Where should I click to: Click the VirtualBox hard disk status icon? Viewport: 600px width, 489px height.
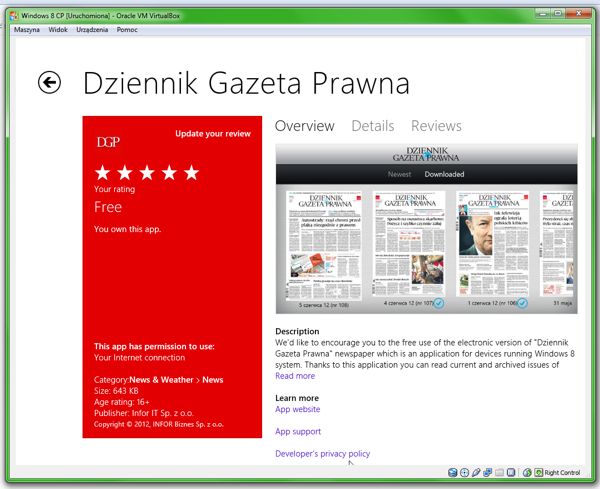[453, 473]
